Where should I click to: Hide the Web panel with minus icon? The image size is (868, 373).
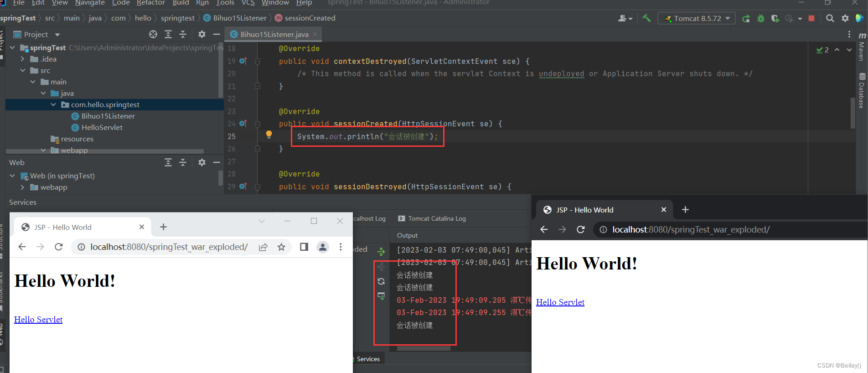217,162
